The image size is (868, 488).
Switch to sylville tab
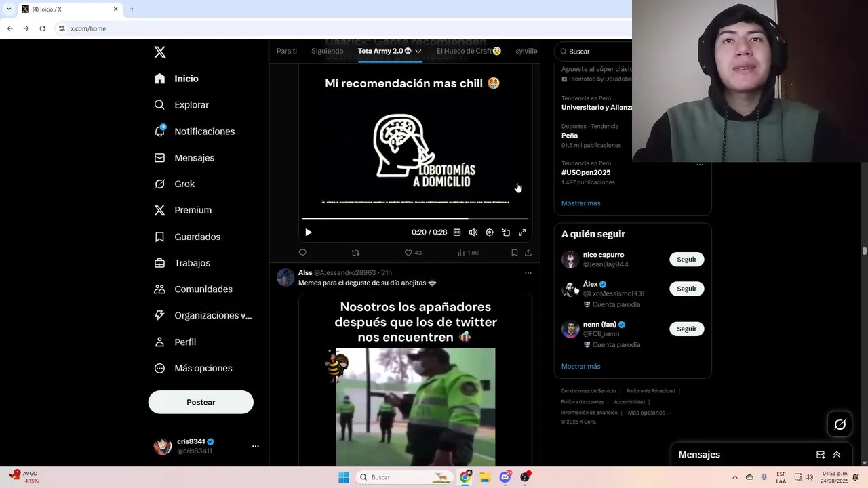[x=526, y=51]
